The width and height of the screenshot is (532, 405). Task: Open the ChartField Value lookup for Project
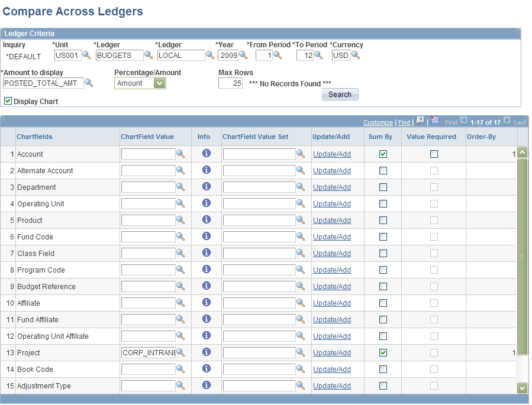(x=181, y=352)
